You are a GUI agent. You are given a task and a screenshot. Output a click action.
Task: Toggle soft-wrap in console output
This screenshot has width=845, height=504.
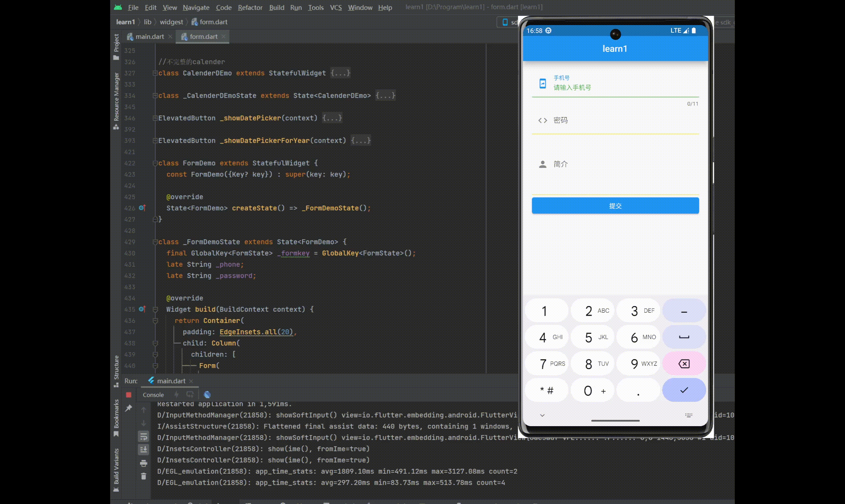click(x=143, y=437)
